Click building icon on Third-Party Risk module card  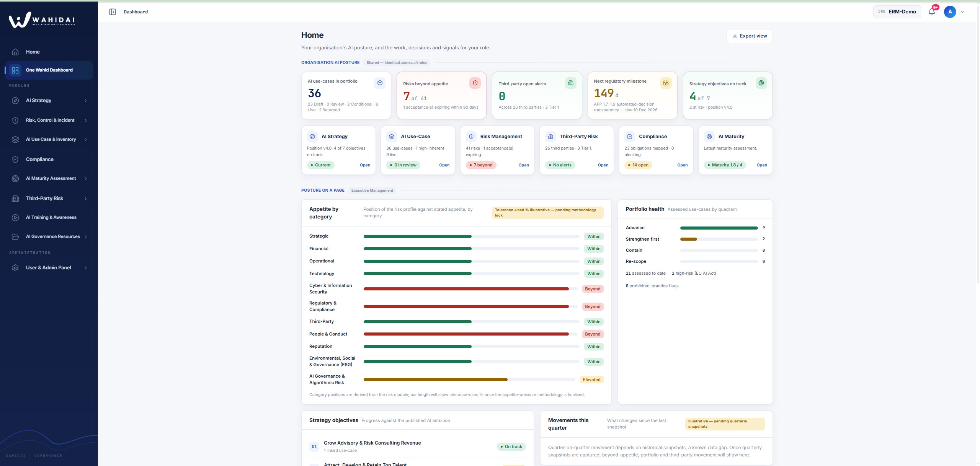pos(550,137)
